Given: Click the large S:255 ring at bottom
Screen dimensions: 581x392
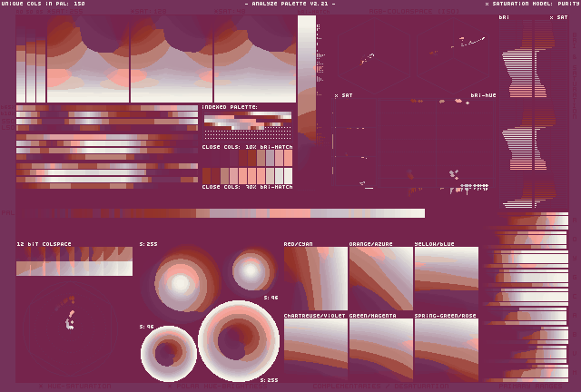Looking at the screenshot, I should (239, 341).
